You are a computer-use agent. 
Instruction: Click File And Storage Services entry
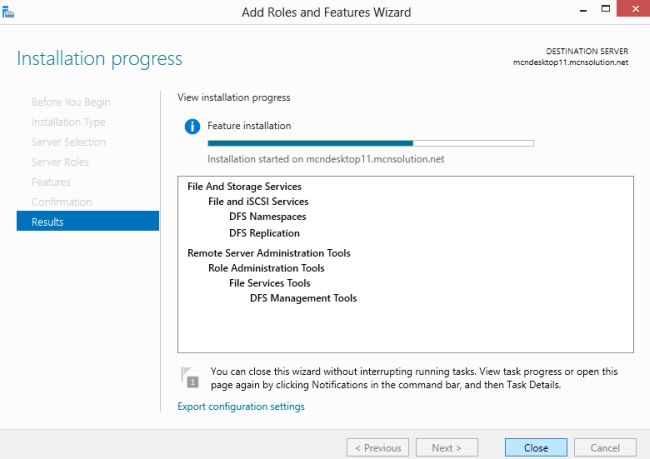click(x=244, y=187)
